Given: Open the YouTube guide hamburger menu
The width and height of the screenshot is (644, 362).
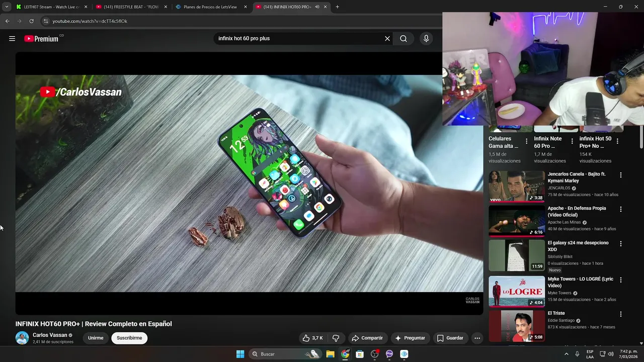Looking at the screenshot, I should coord(12,39).
